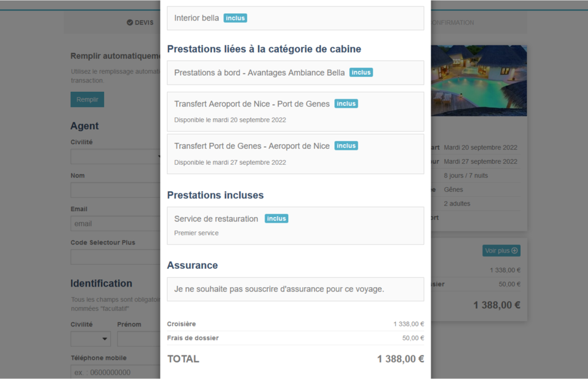Image resolution: width=588 pixels, height=379 pixels.
Task: Select the no insurance option box
Action: tap(295, 289)
